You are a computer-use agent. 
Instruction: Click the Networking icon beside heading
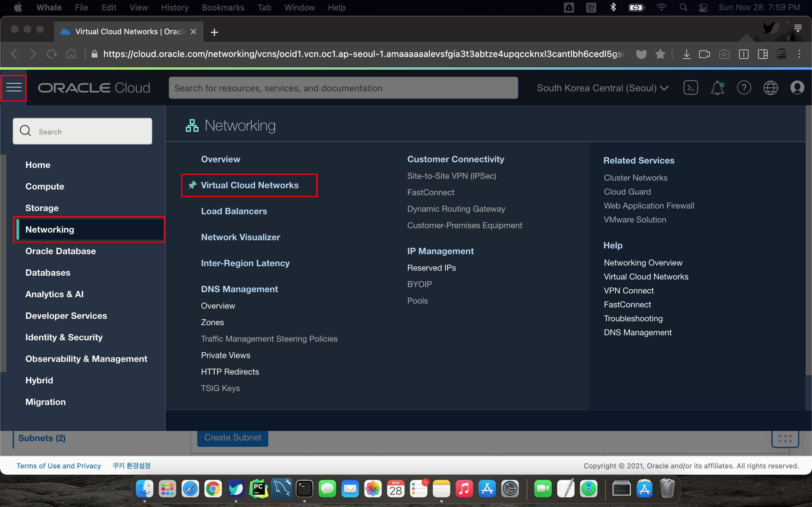pos(192,126)
